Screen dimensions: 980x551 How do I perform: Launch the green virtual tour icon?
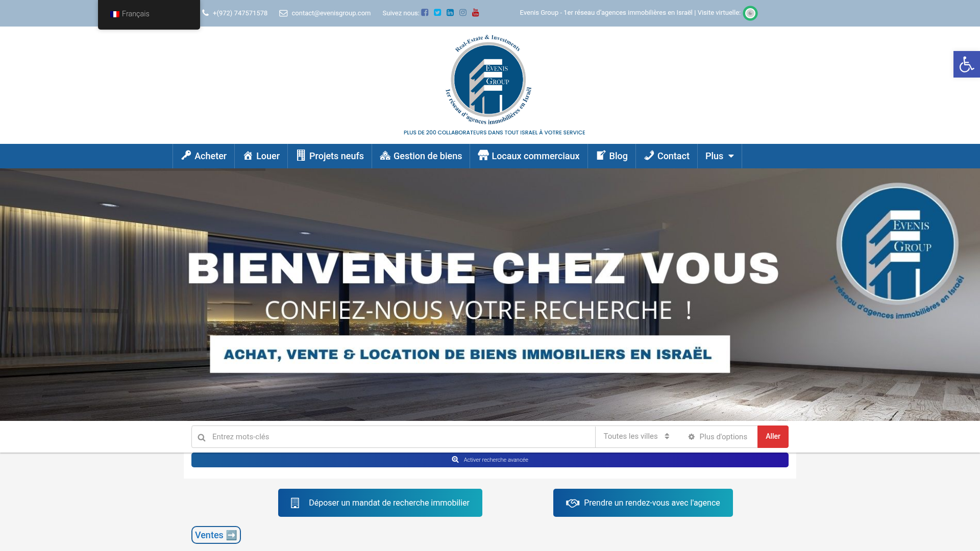click(750, 13)
